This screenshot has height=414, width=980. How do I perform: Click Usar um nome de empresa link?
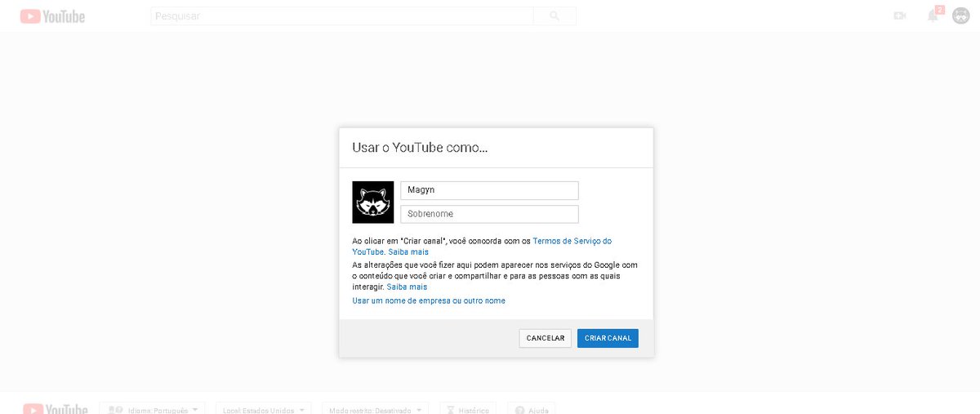pos(429,301)
